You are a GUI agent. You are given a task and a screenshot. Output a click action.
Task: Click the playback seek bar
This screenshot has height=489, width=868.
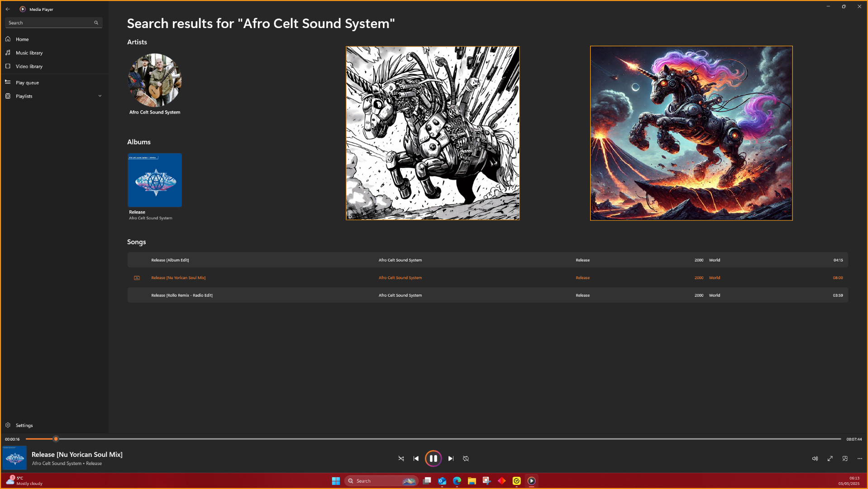pos(434,439)
